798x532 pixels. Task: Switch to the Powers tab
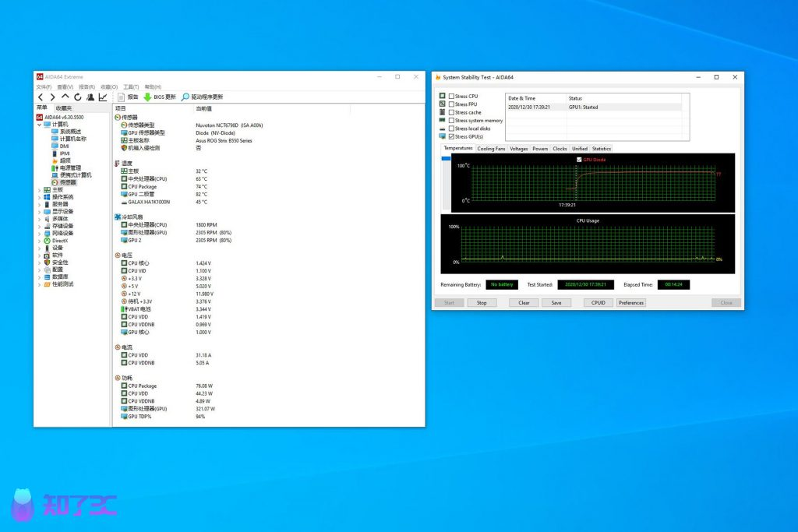[540, 149]
